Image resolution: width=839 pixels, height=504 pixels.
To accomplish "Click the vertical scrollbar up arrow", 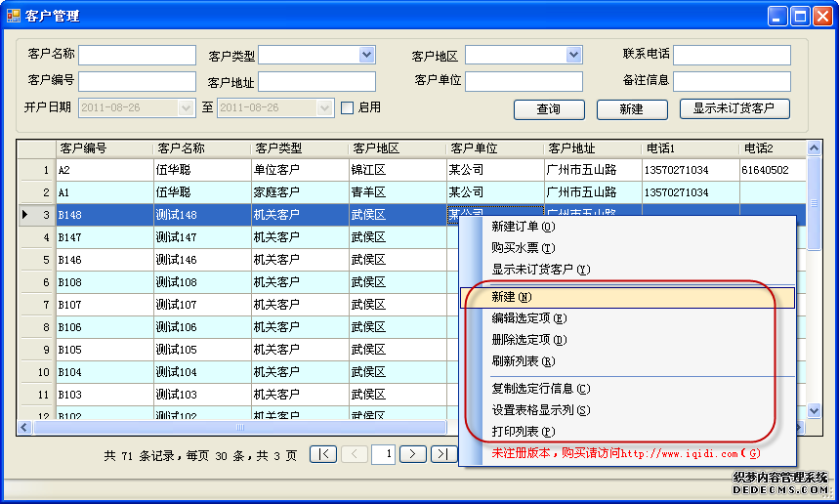I will pos(815,147).
